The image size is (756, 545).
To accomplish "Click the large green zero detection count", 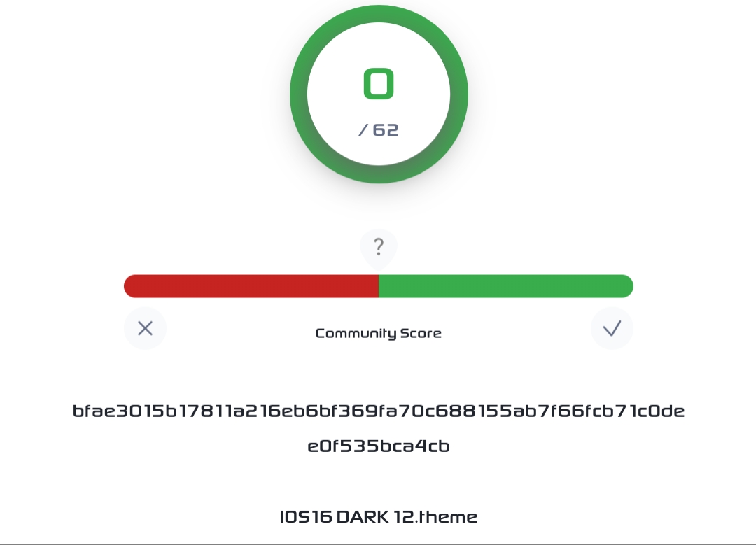I will [x=379, y=84].
